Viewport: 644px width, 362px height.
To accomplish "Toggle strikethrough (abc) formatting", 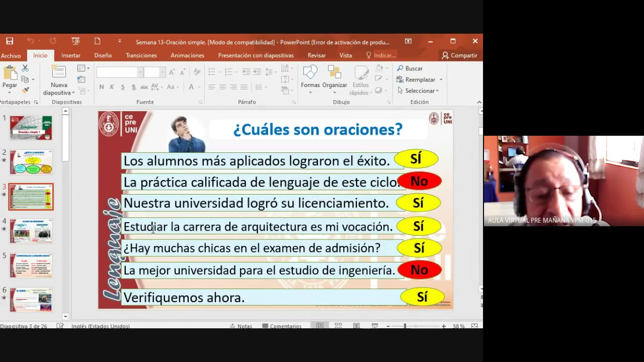I will pyautogui.click(x=144, y=87).
